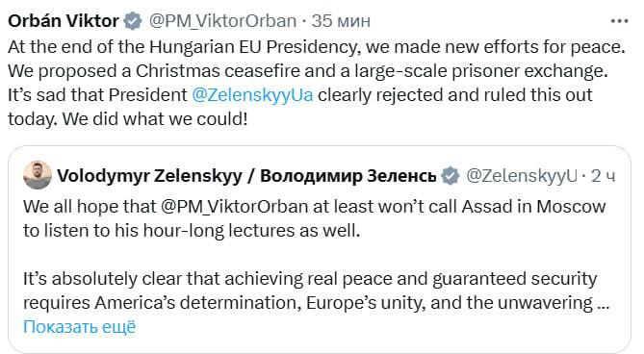644x354 pixels.
Task: Click the main tweet text about Christmas ceasefire
Action: [x=308, y=71]
